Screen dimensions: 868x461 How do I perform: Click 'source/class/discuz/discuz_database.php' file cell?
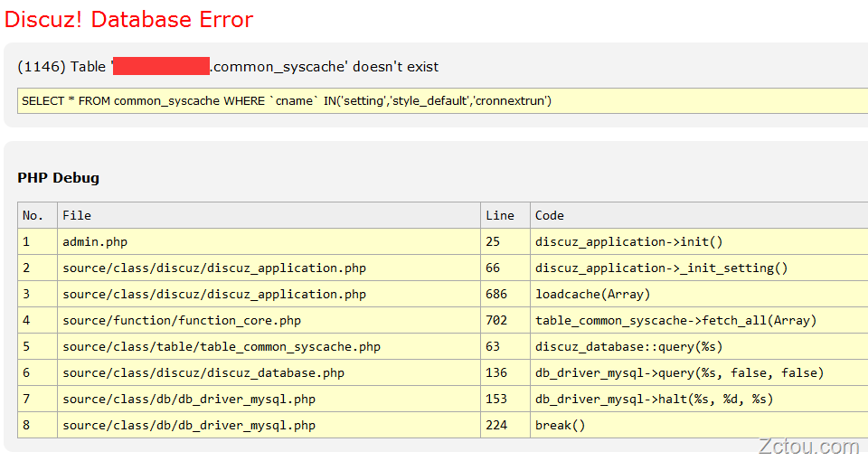click(269, 373)
